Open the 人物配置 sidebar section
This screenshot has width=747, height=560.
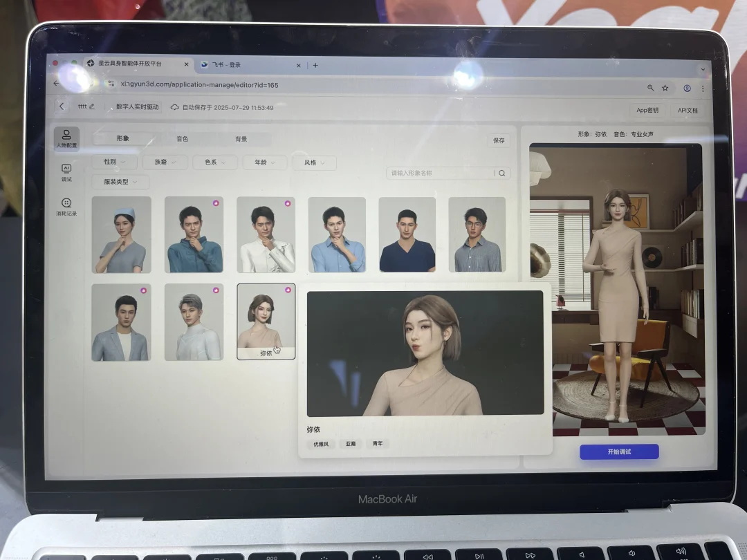66,138
